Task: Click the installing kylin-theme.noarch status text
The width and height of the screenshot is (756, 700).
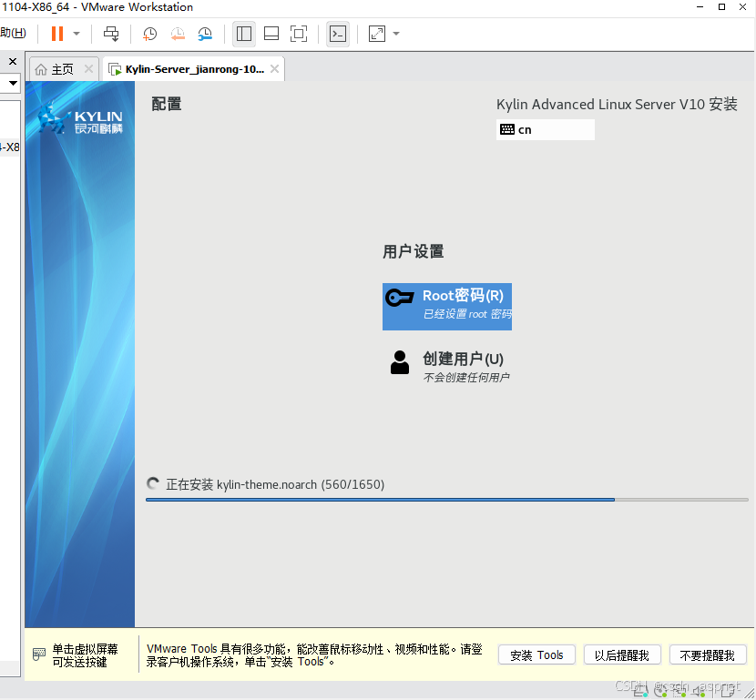Action: [275, 484]
